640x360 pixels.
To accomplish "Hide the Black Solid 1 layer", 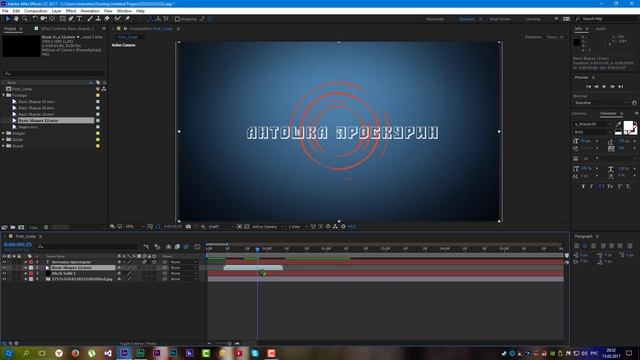I will coord(4,273).
